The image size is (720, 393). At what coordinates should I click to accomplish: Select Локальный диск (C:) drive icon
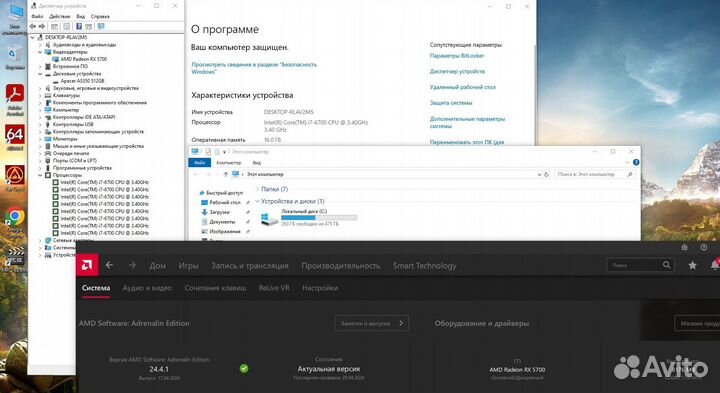pyautogui.click(x=270, y=219)
